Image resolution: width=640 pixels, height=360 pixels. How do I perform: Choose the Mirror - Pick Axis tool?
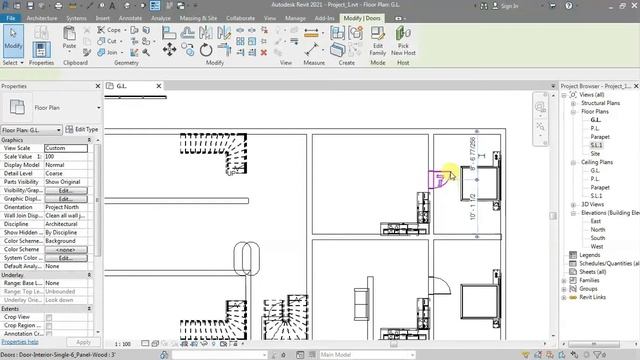(206, 32)
